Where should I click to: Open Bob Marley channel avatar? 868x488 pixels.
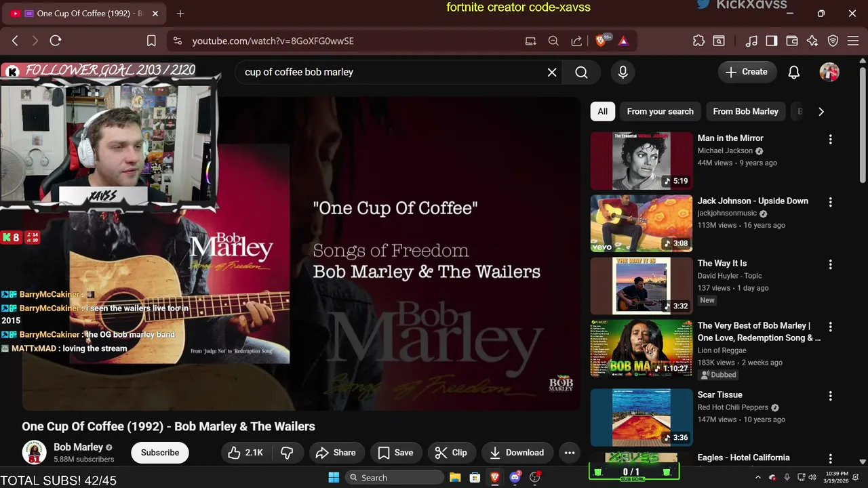click(x=34, y=452)
